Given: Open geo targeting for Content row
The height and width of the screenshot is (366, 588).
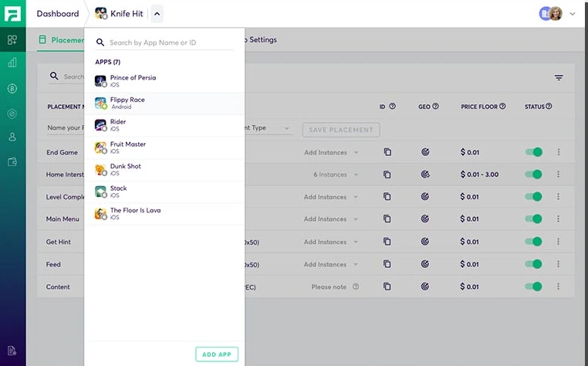Looking at the screenshot, I should coord(425,286).
